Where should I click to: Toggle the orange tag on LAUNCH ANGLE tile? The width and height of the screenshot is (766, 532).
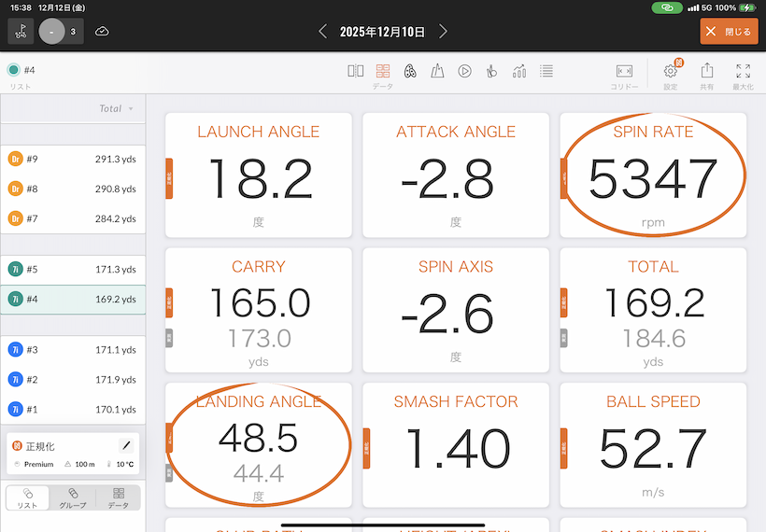[169, 175]
